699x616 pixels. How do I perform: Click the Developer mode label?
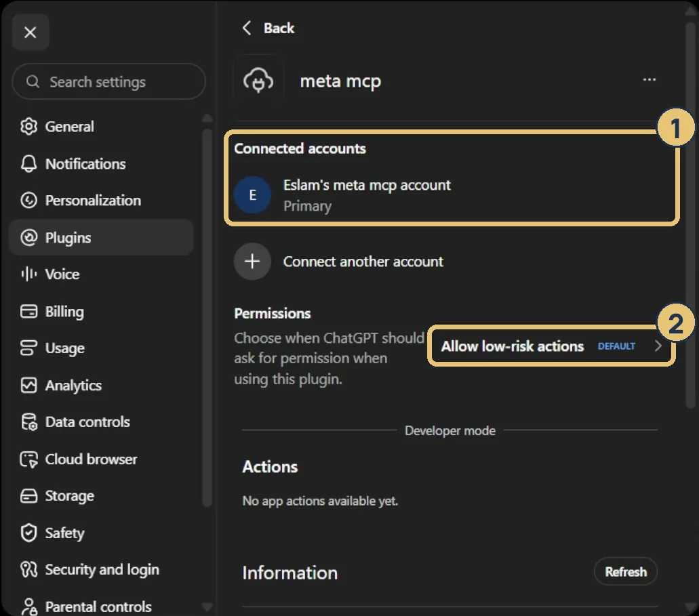450,430
